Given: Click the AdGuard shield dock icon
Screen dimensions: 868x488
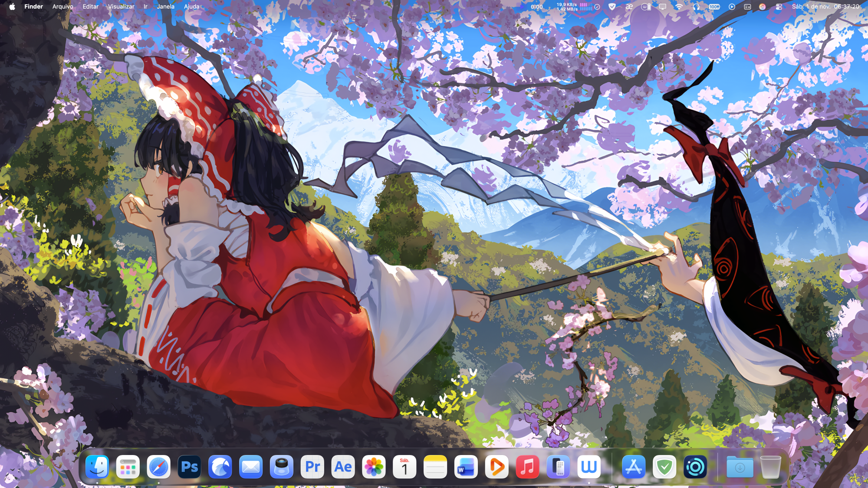Looking at the screenshot, I should [664, 467].
